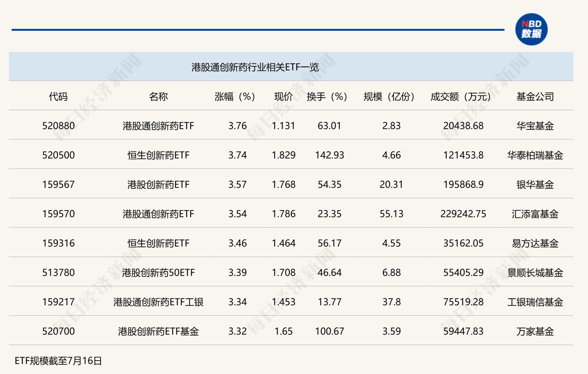This screenshot has width=588, height=374.
Task: Click turnover value 229242.75
Action: [463, 214]
